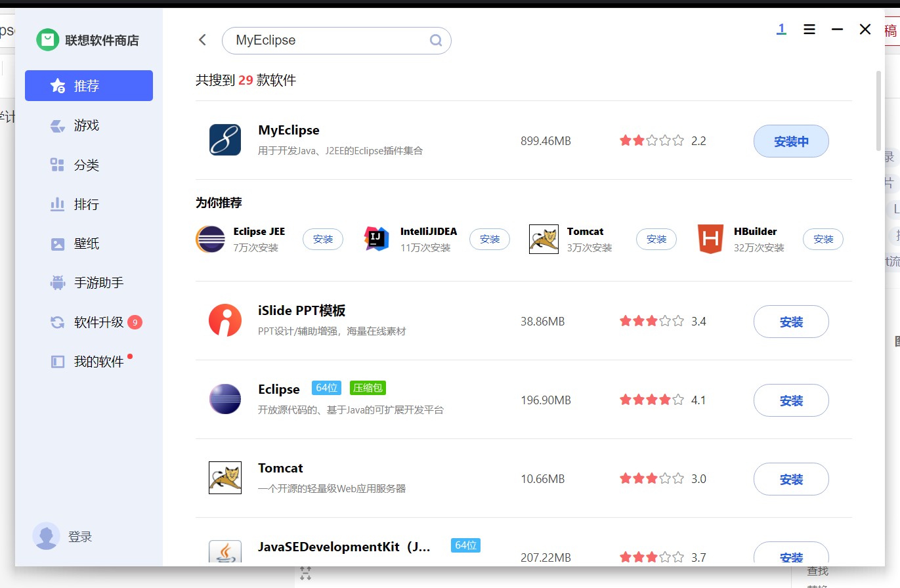Click the Tomcat recommended icon

[x=544, y=239]
